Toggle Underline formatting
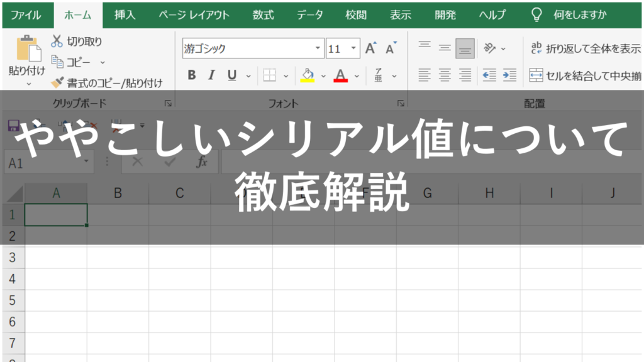This screenshot has height=362, width=644. (231, 75)
